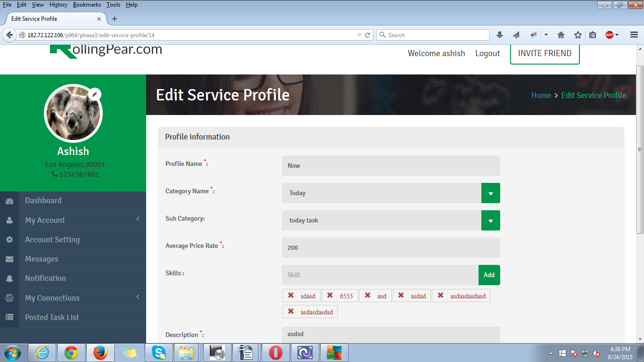Remove the skill tag 'asd'
Screen dimensions: 644x362
(x=368, y=296)
